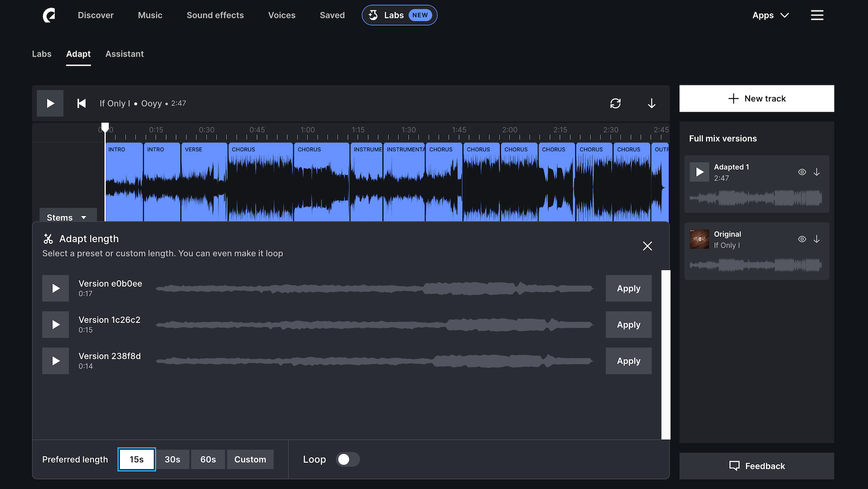Click the CHORUS section in the waveform timeline

pos(261,181)
